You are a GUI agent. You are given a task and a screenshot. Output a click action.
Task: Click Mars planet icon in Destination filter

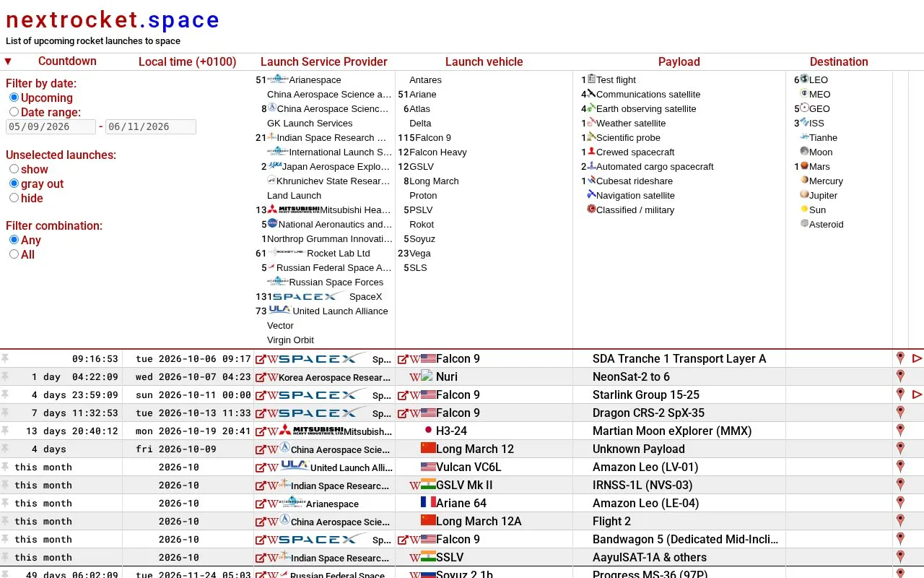(x=804, y=166)
